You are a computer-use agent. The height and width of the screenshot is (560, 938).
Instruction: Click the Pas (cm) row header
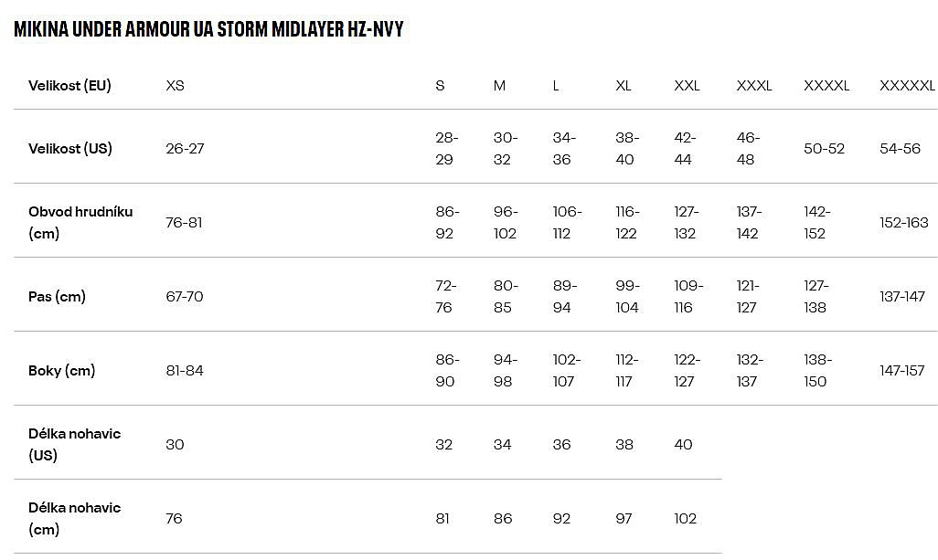coord(57,297)
